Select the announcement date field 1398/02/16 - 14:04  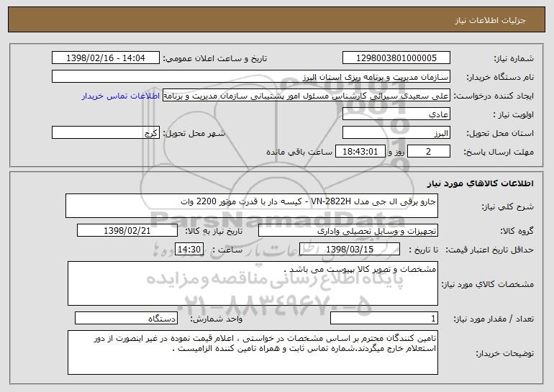106,58
